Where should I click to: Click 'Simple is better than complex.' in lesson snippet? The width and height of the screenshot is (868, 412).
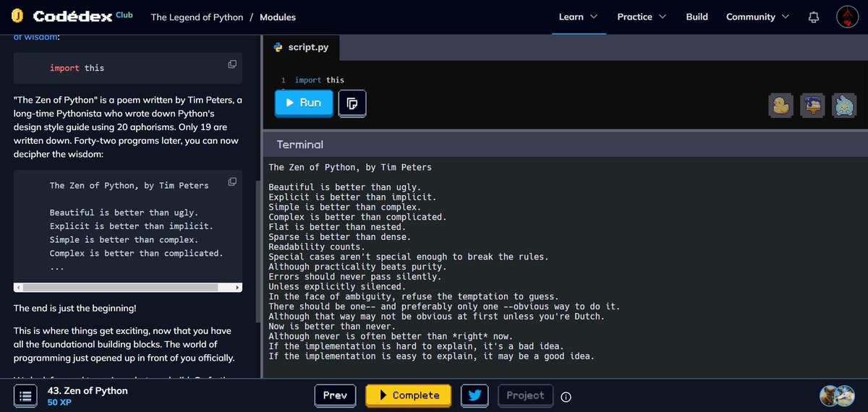tap(124, 240)
